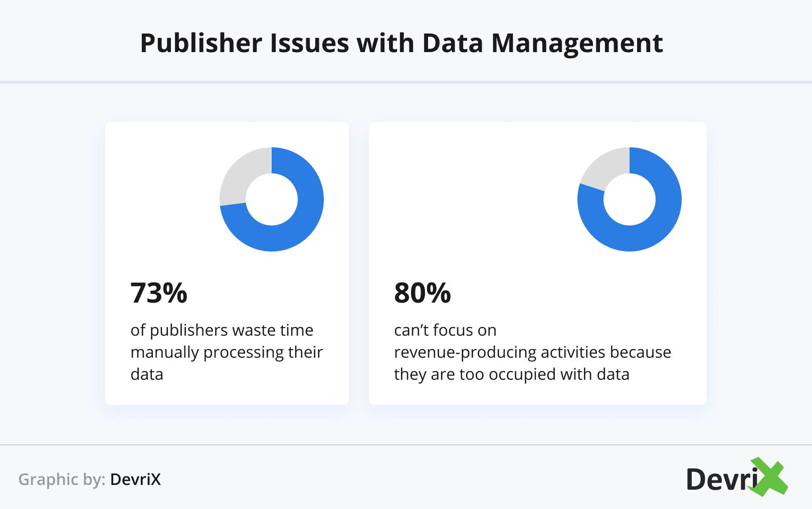Click the single word "data" ending the 73% description
Screen dimensions: 812x509
click(x=147, y=374)
